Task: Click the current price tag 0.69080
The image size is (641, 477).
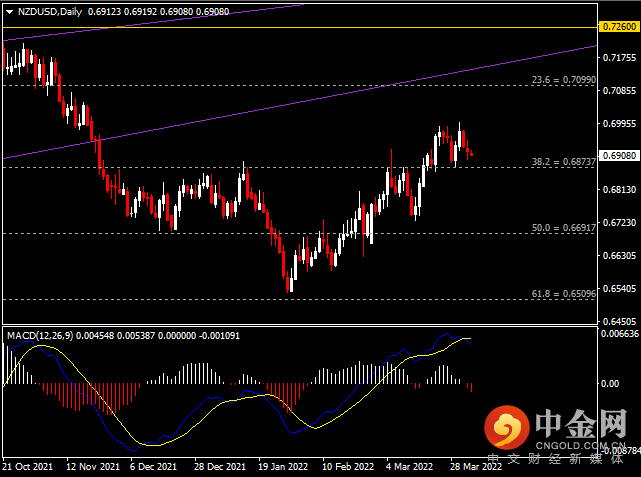Action: click(x=619, y=156)
